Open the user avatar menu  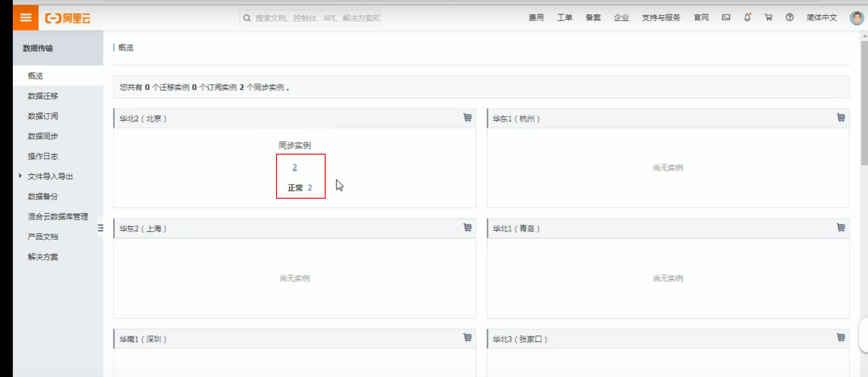coord(857,18)
